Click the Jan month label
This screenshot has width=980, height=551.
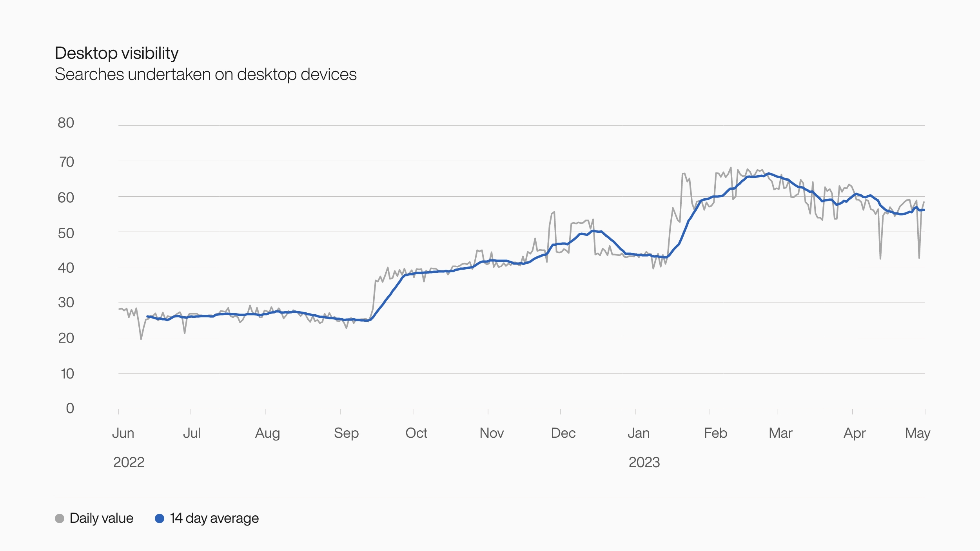pos(639,433)
